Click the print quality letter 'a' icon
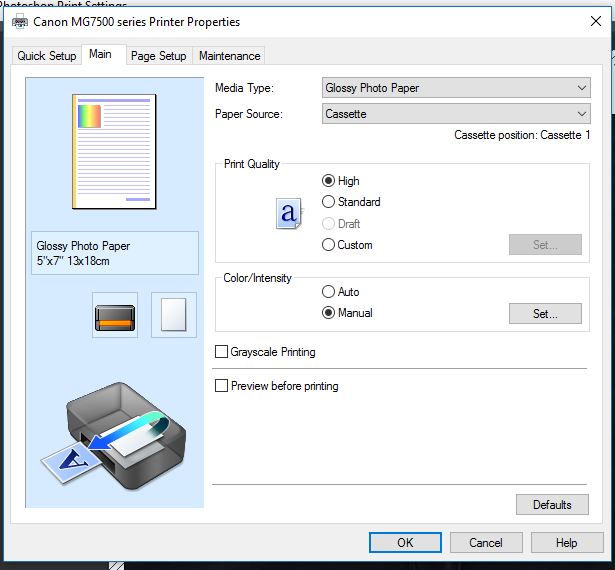Image resolution: width=615 pixels, height=570 pixels. 289,213
